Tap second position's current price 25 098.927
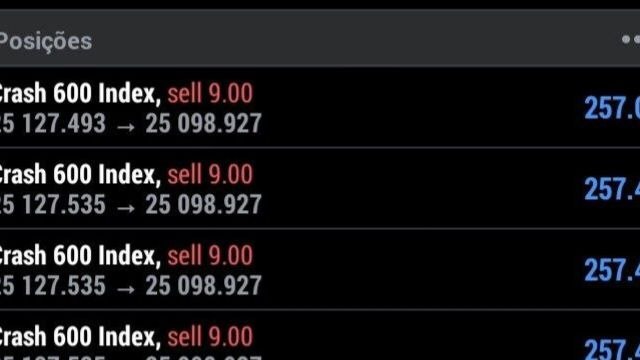640x360 pixels. [203, 204]
